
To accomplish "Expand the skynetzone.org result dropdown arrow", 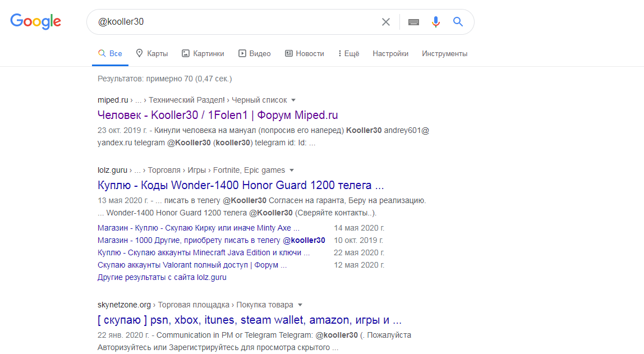I will pos(300,305).
